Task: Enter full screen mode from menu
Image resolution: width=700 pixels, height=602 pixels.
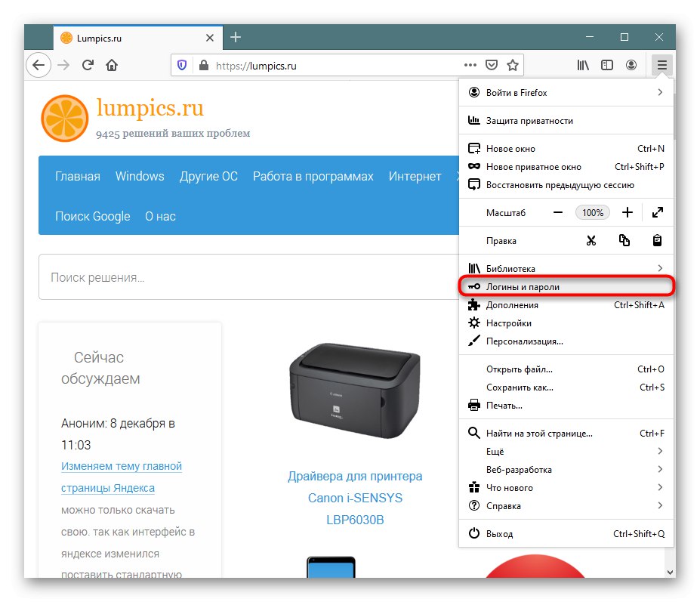Action: coord(658,212)
